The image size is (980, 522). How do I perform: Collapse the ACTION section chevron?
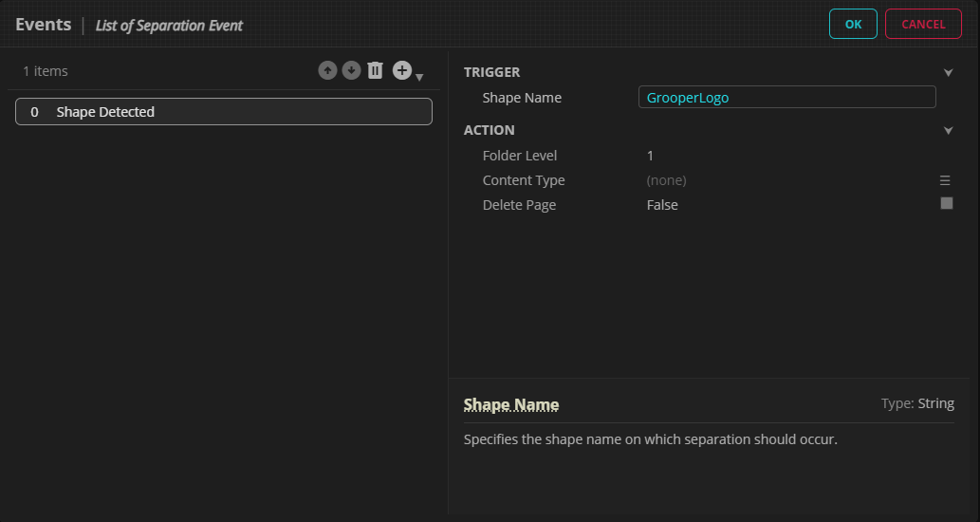click(x=948, y=131)
